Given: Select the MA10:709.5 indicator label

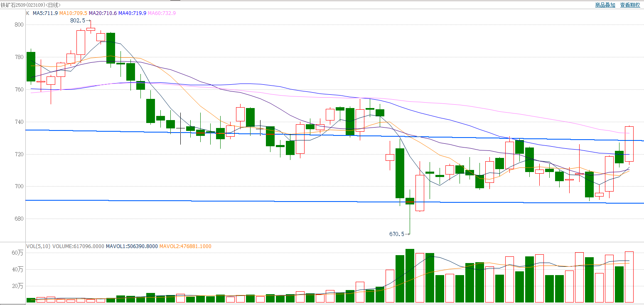Looking at the screenshot, I should (x=73, y=13).
